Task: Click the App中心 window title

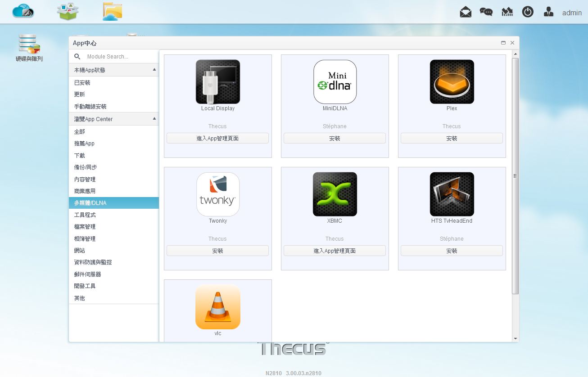Action: [x=85, y=43]
